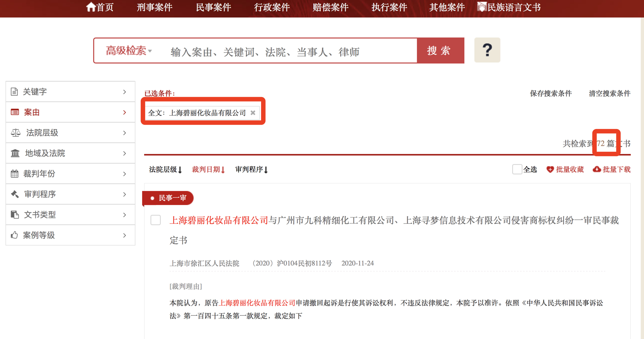Open the 高级检索 dropdown
This screenshot has width=644, height=339.
tap(128, 51)
